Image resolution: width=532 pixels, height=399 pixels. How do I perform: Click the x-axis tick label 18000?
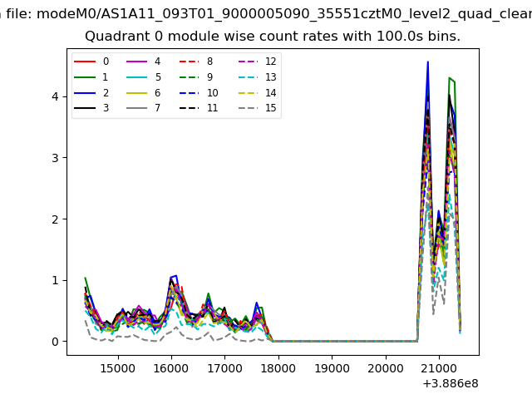click(278, 367)
